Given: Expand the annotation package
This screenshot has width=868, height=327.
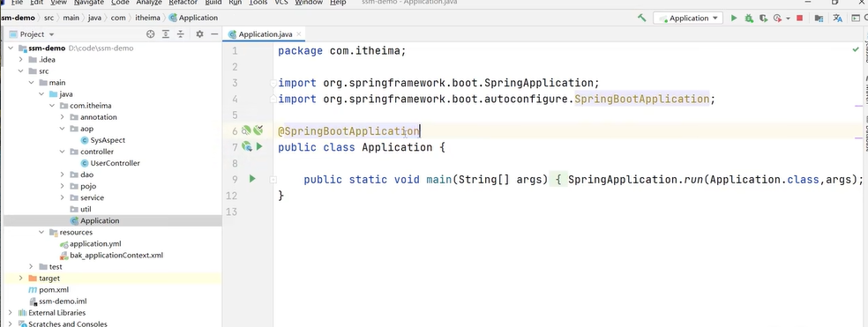Looking at the screenshot, I should (x=63, y=117).
